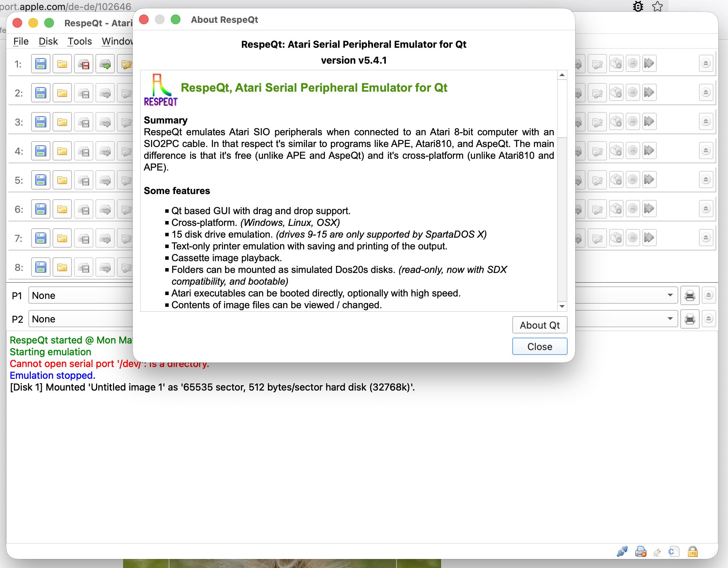728x568 pixels.
Task: Click the blue 'Emulation stopped.' log line
Action: coord(53,375)
